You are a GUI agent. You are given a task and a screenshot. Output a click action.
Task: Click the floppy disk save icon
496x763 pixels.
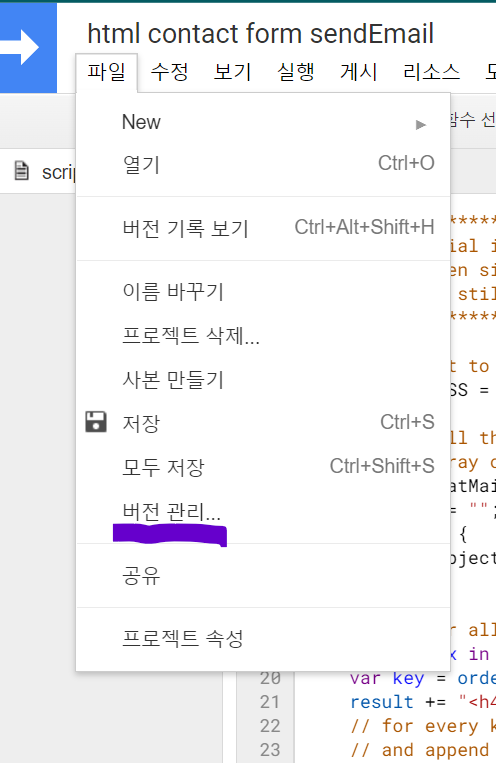[x=96, y=422]
